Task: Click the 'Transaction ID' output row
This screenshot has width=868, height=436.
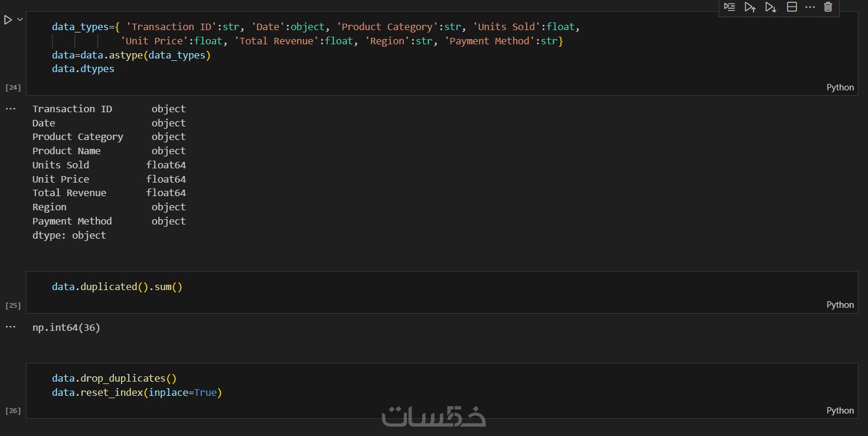Action: (109, 109)
